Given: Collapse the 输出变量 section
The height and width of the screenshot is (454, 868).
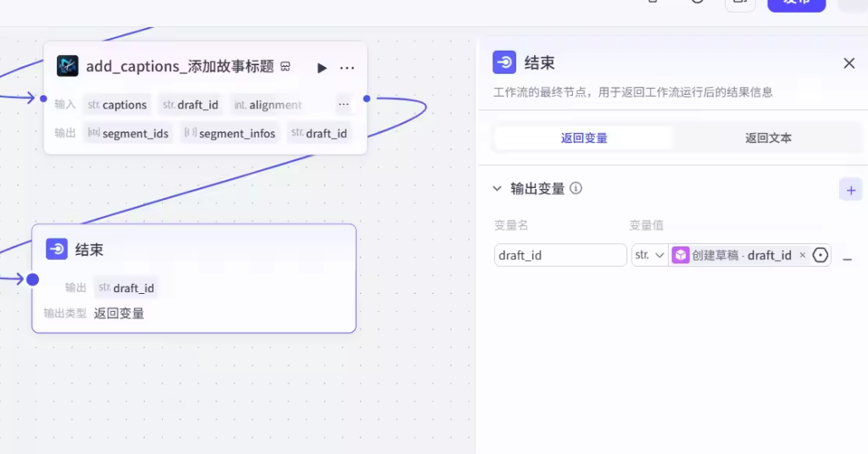Looking at the screenshot, I should (x=498, y=189).
